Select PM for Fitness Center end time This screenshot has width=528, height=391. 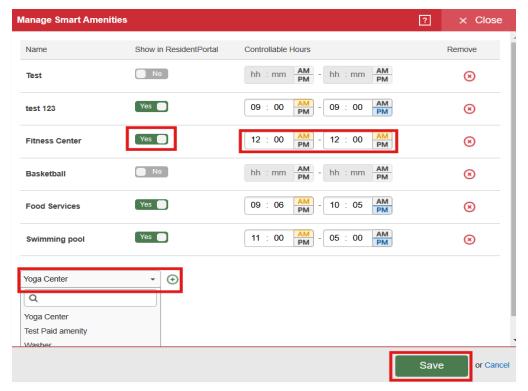pyautogui.click(x=382, y=144)
